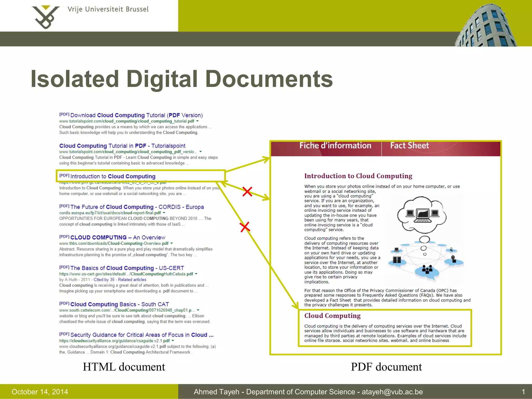Open dropdown arrow beside tutorialspoint cloud_computing_tutorial.pdf URL

(197, 121)
